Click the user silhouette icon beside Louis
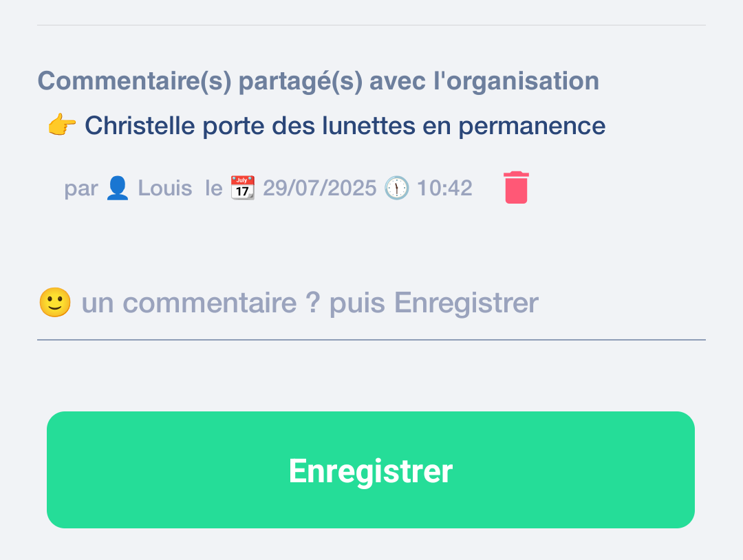The height and width of the screenshot is (560, 743). 118,188
